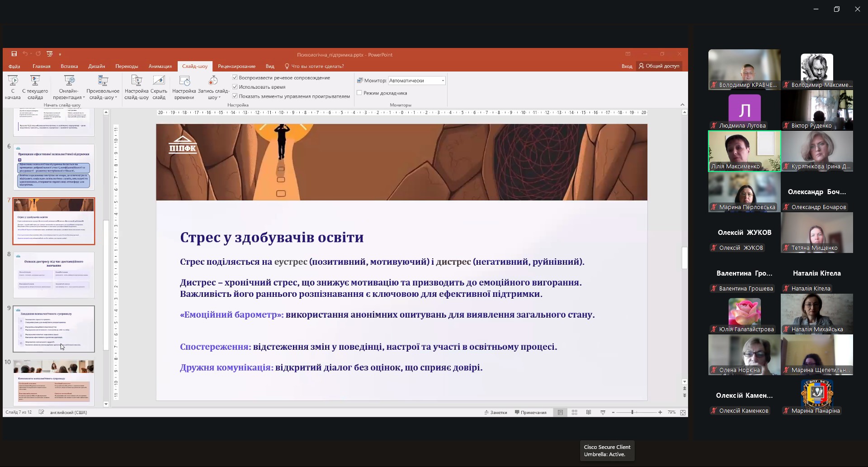Click the 'Скрыть слайд' icon
The height and width of the screenshot is (467, 868).
tap(159, 87)
